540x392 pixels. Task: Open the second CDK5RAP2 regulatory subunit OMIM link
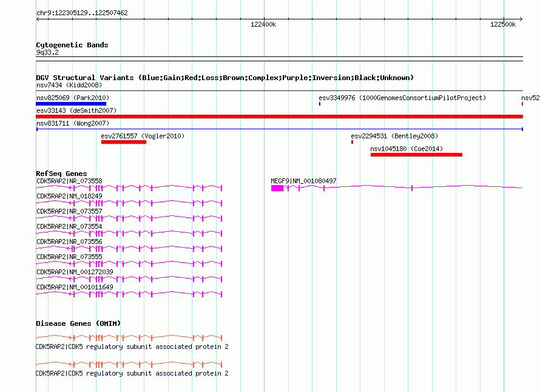point(132,373)
